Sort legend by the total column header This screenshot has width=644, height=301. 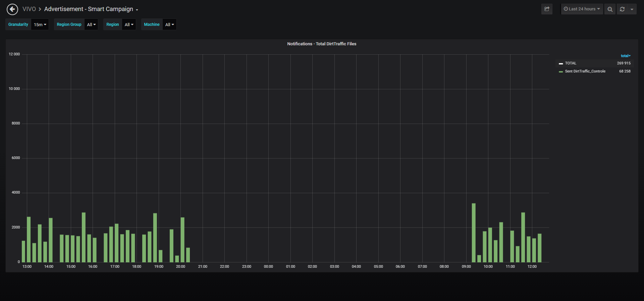[x=626, y=56]
